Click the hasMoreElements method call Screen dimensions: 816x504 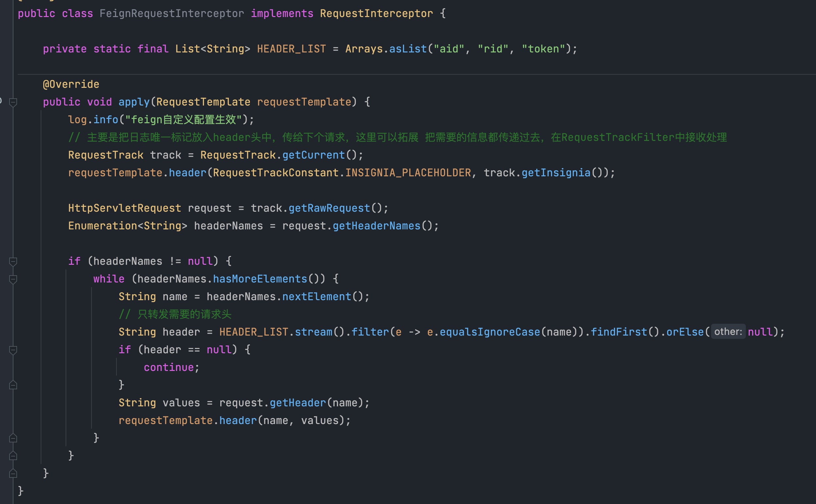click(260, 279)
